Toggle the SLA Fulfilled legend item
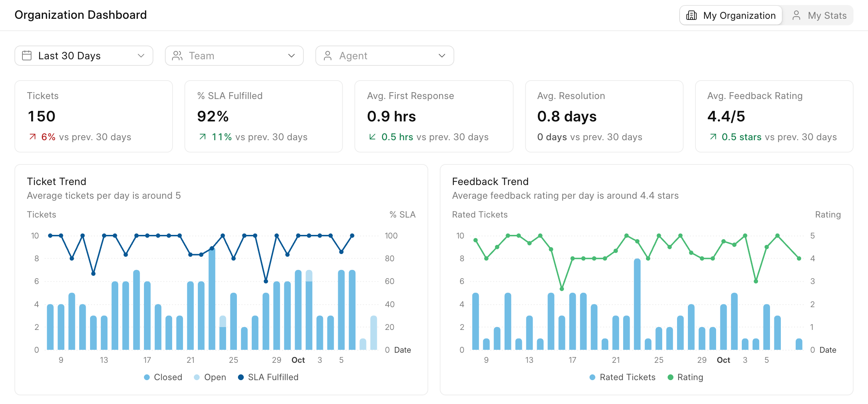 pyautogui.click(x=268, y=377)
